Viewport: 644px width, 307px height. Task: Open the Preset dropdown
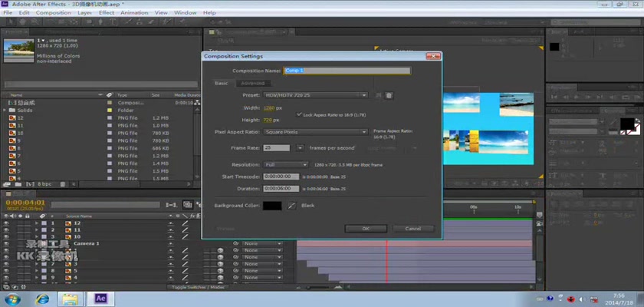point(315,95)
